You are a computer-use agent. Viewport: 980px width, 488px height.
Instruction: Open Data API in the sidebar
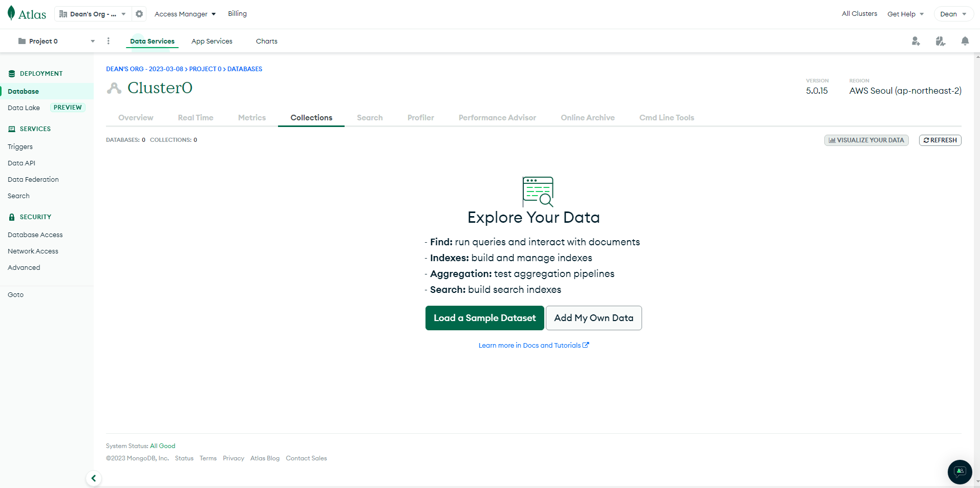click(22, 163)
